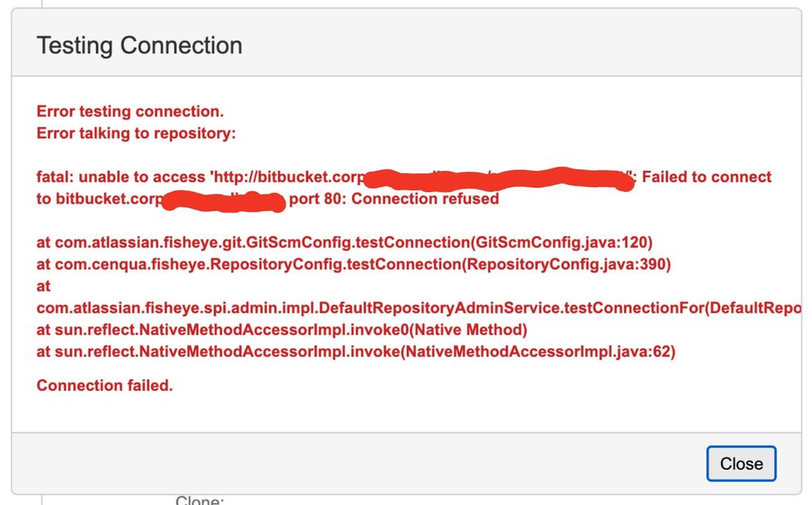The height and width of the screenshot is (505, 812).
Task: Click the NativeMethodAccessorImpl.java:62 stack line
Action: tap(356, 351)
